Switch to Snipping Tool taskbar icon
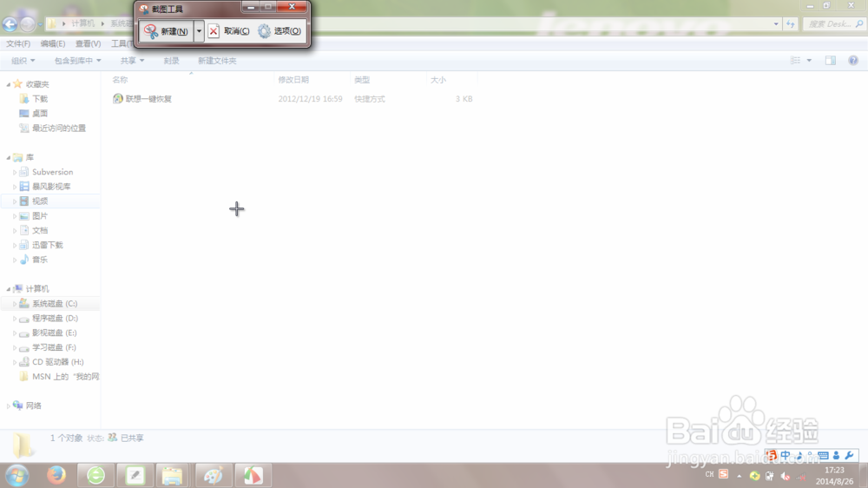Screen dimensions: 868x488 point(253,475)
